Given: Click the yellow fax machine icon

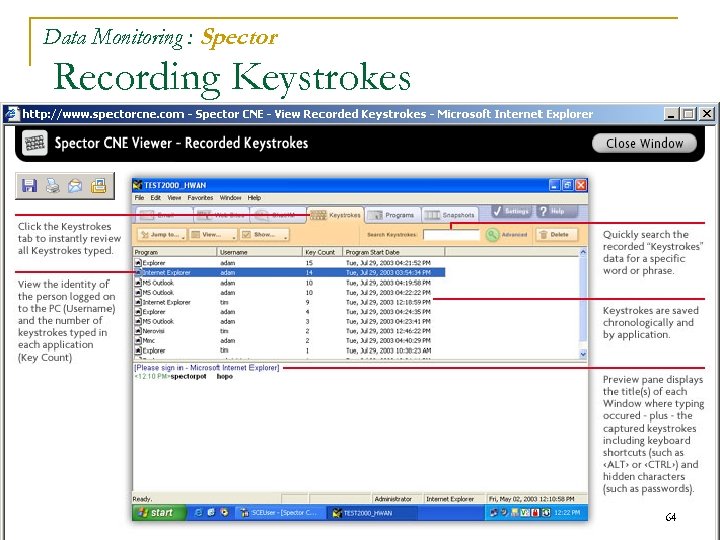Looking at the screenshot, I should (x=98, y=186).
